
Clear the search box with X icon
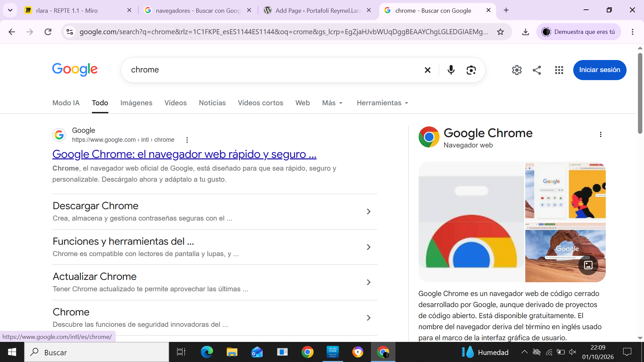click(x=428, y=70)
